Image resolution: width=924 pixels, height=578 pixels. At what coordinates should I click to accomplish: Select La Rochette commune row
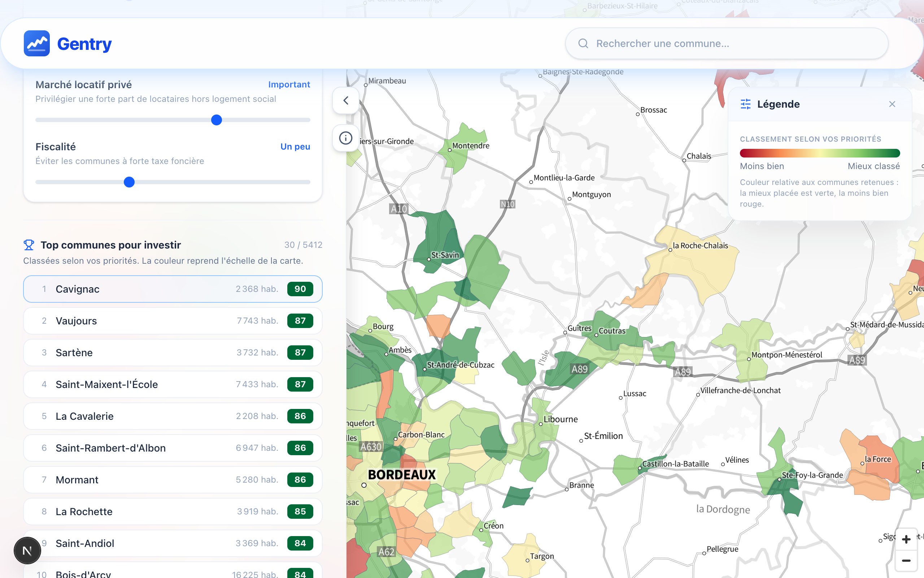pyautogui.click(x=173, y=512)
